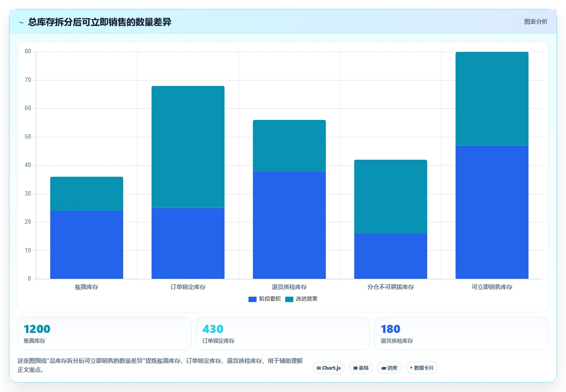Click the blue segment of 分仓不可调拨库存 bar
The height and width of the screenshot is (392, 566).
[x=390, y=256]
